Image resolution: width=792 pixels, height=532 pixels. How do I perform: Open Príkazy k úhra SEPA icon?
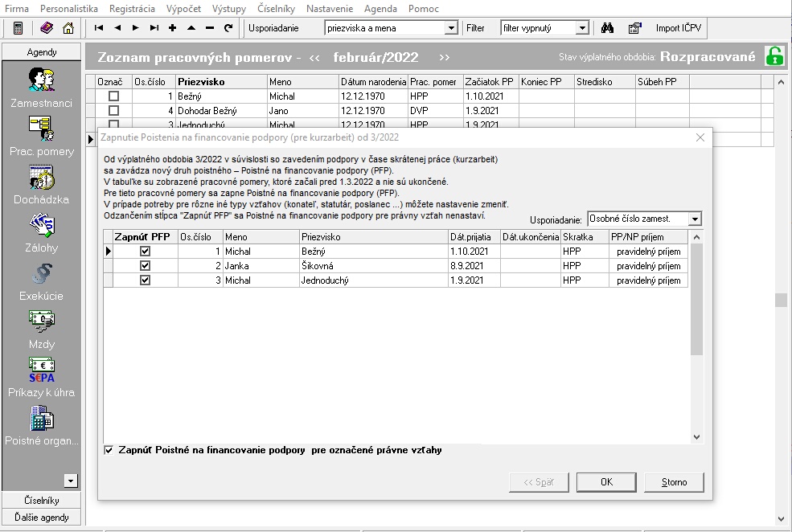tap(42, 370)
